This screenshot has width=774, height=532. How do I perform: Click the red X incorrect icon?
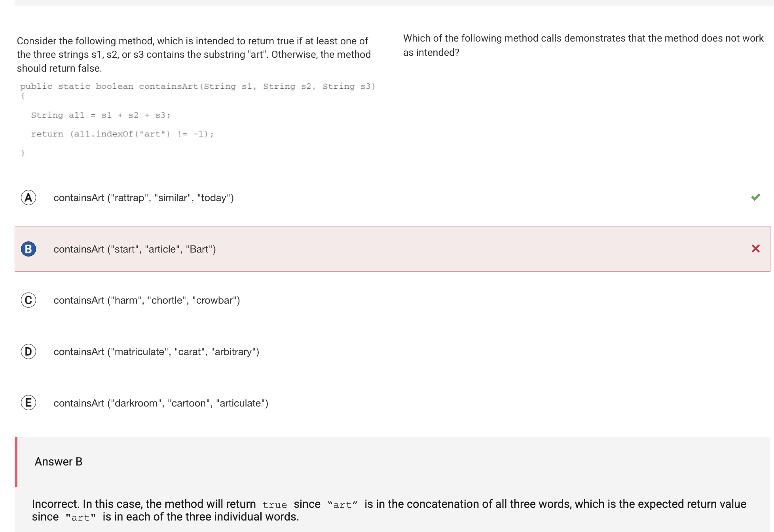pos(755,249)
